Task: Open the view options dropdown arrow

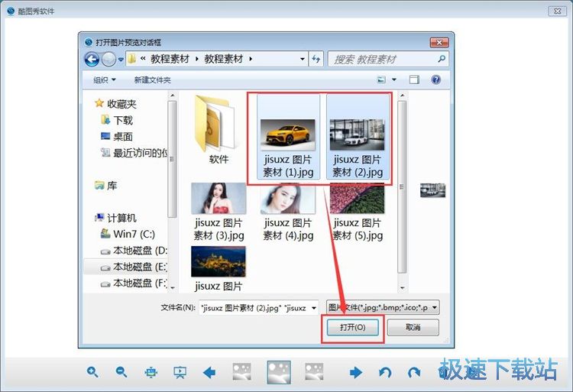Action: [x=394, y=79]
